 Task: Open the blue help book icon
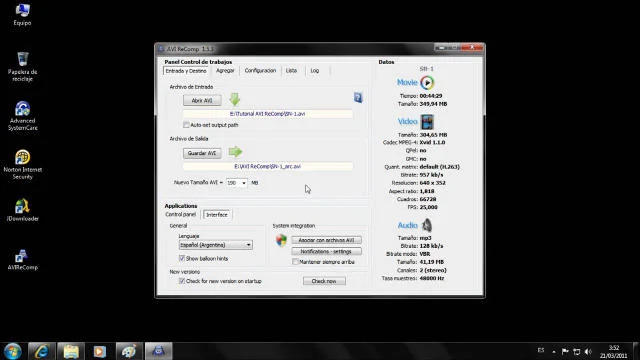(358, 98)
